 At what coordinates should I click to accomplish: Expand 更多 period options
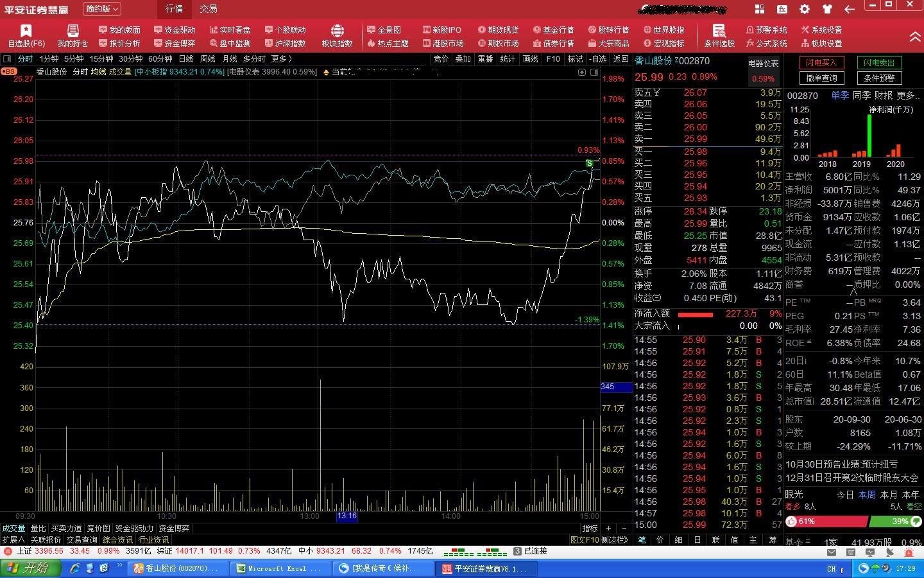click(x=282, y=58)
